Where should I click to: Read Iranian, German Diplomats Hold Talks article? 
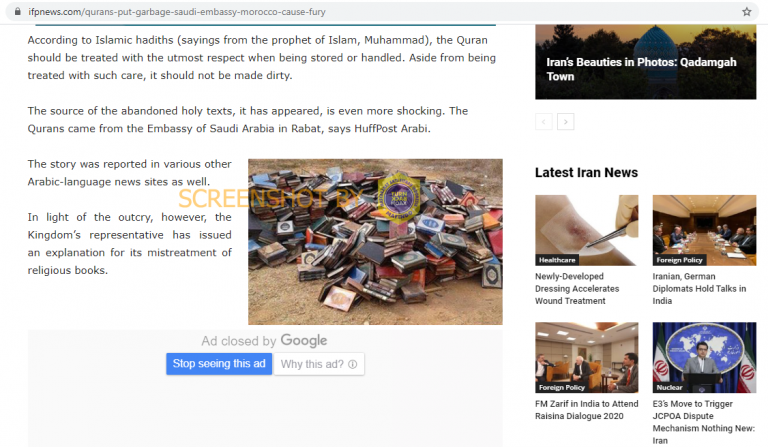699,289
